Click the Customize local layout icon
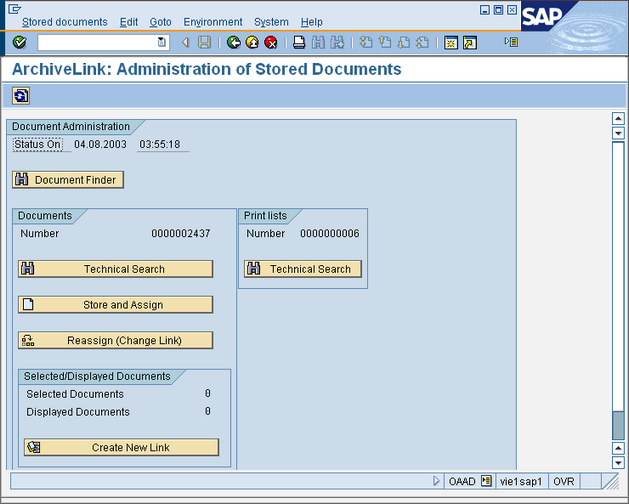Screen dimensions: 629x504 (511, 42)
